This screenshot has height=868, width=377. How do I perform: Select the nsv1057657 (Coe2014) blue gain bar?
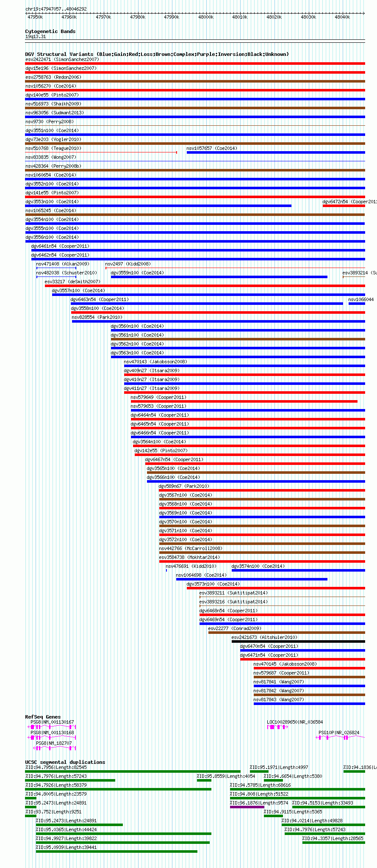click(276, 152)
